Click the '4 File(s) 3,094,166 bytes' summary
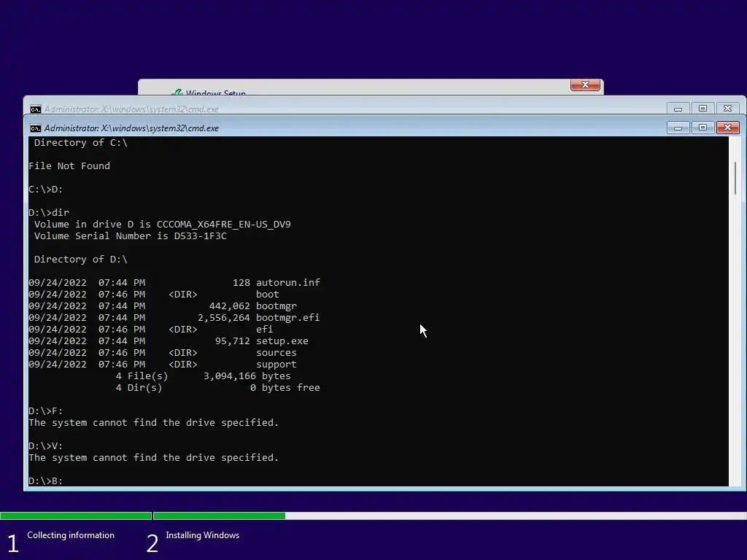The height and width of the screenshot is (560, 747). (x=203, y=376)
